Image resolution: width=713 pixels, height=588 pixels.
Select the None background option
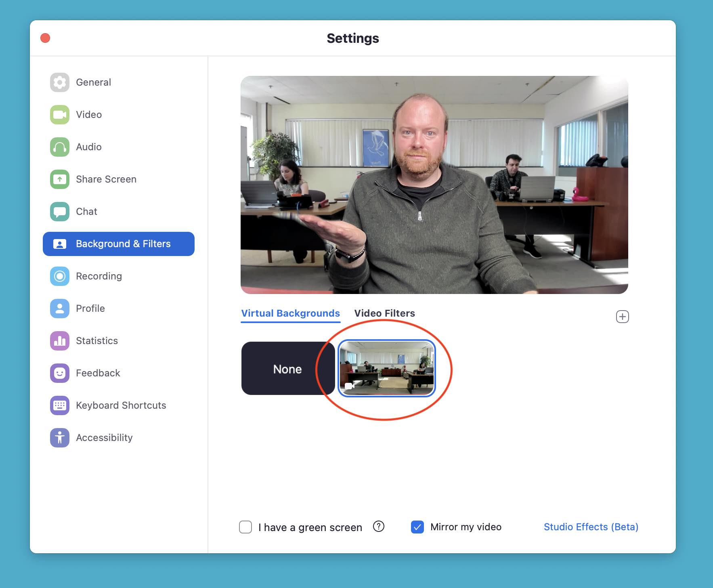point(287,368)
